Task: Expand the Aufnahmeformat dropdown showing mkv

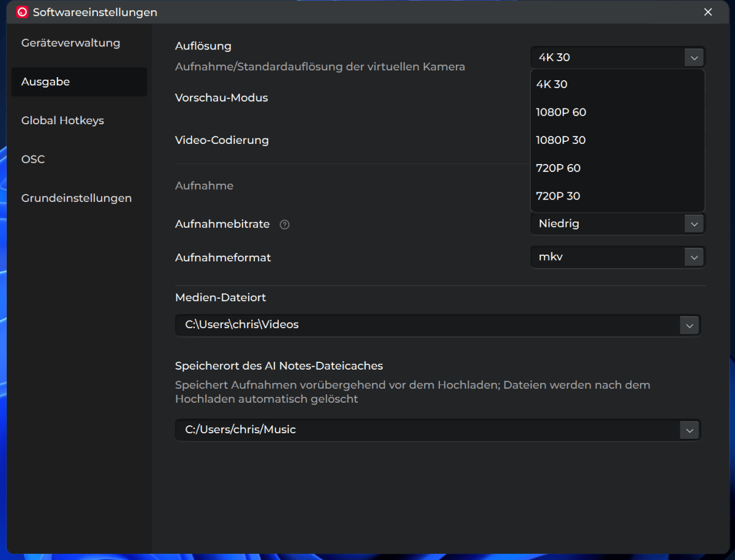Action: (617, 257)
